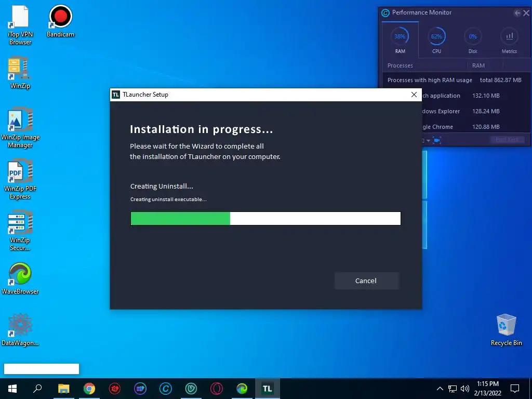Close the TLauncher Setup window
Viewport: 532px width, 399px height.
414,95
